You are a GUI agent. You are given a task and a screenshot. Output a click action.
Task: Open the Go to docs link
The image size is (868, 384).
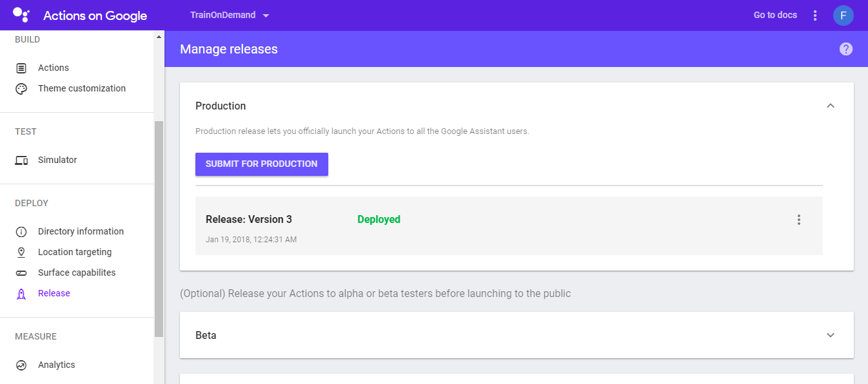coord(775,15)
